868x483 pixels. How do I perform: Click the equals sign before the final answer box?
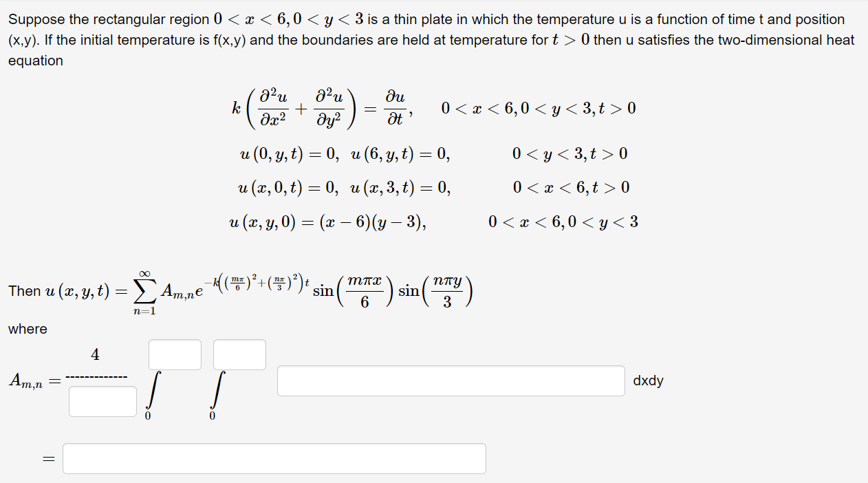pyautogui.click(x=47, y=458)
